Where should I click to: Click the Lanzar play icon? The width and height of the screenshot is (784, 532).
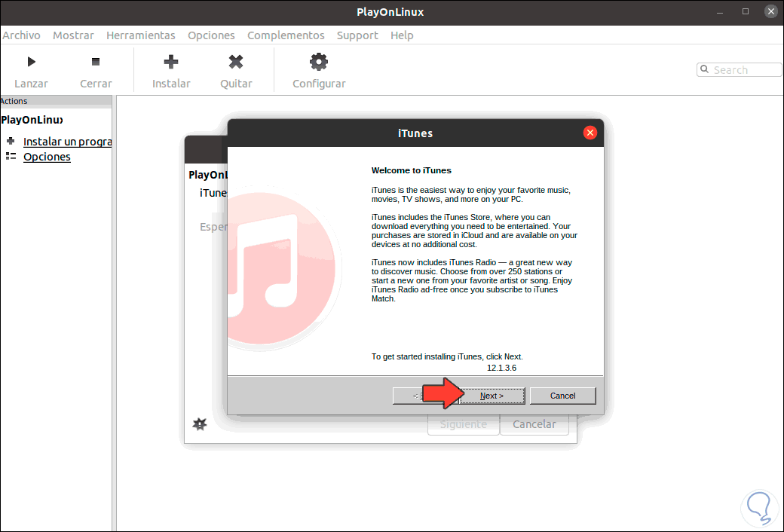[x=32, y=62]
